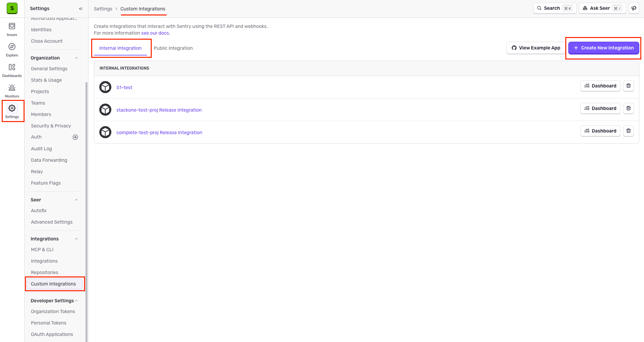Image resolution: width=644 pixels, height=342 pixels.
Task: Click the stackone-test-proj cube icon
Action: point(105,110)
